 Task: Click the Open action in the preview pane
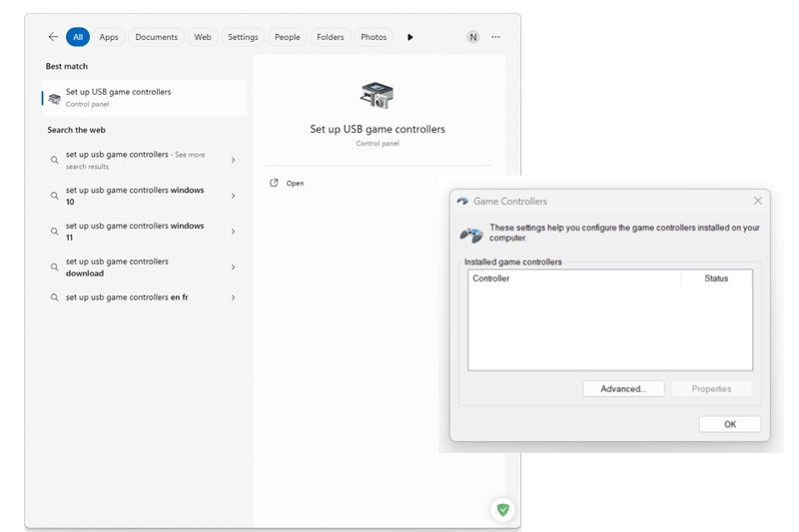pos(295,184)
